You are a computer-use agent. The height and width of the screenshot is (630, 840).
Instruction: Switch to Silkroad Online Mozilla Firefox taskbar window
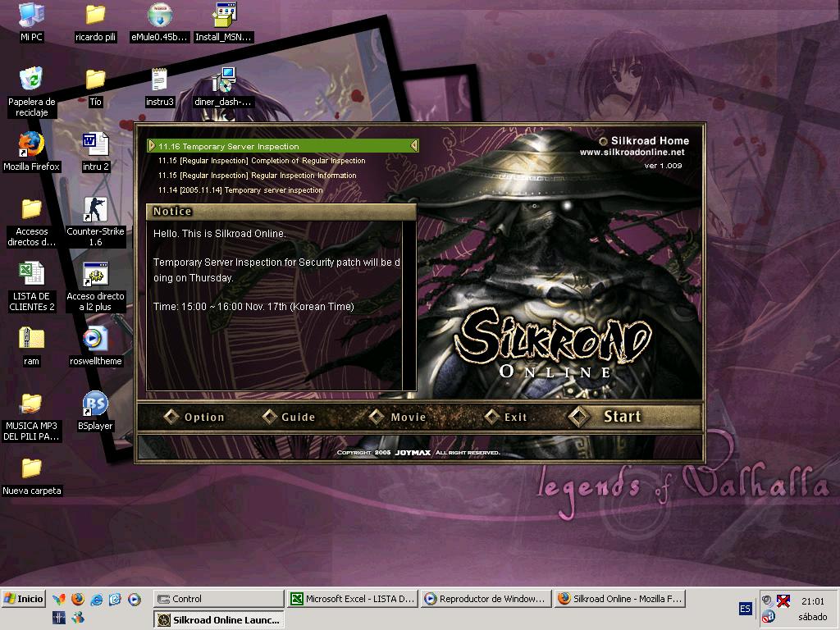(620, 599)
